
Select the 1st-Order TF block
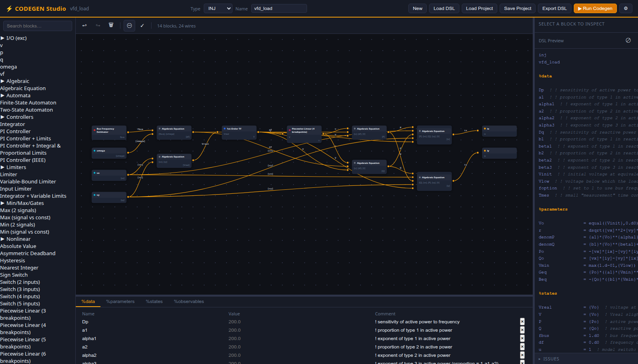click(239, 133)
